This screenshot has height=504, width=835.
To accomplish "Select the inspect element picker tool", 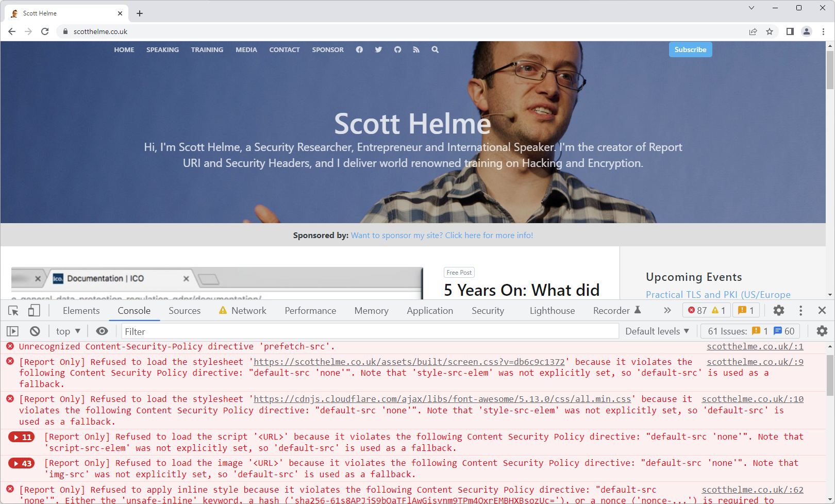I will [x=13, y=310].
